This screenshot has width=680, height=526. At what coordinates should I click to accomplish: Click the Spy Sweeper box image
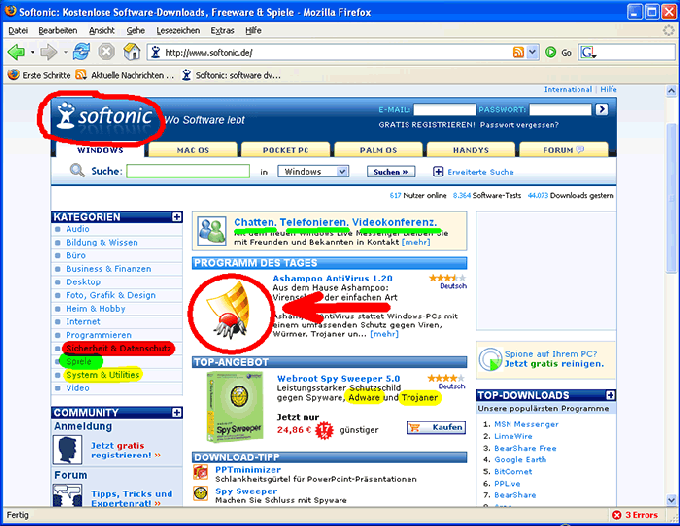pos(235,407)
